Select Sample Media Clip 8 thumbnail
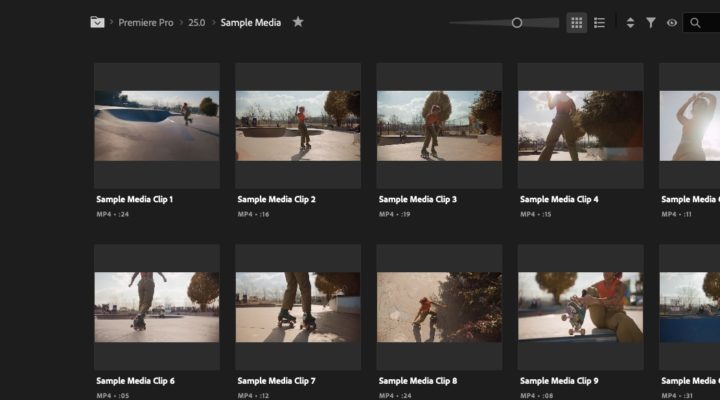This screenshot has height=400, width=720. tap(439, 307)
